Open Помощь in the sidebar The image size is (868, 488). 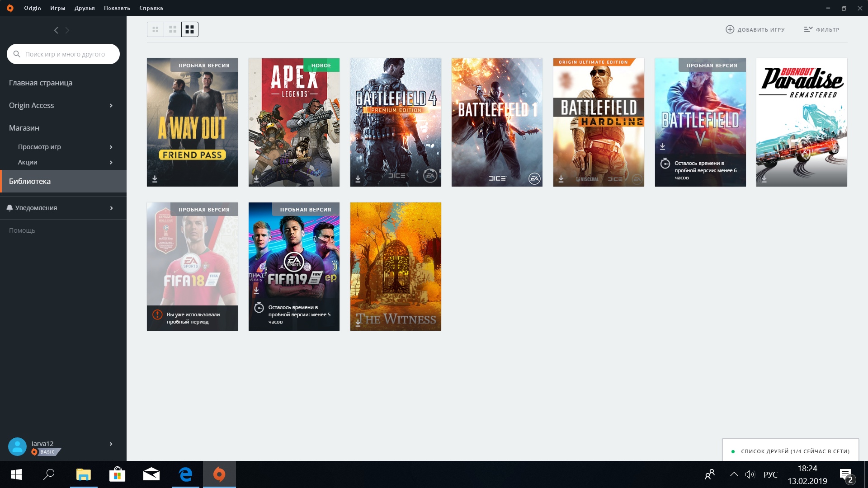point(22,230)
